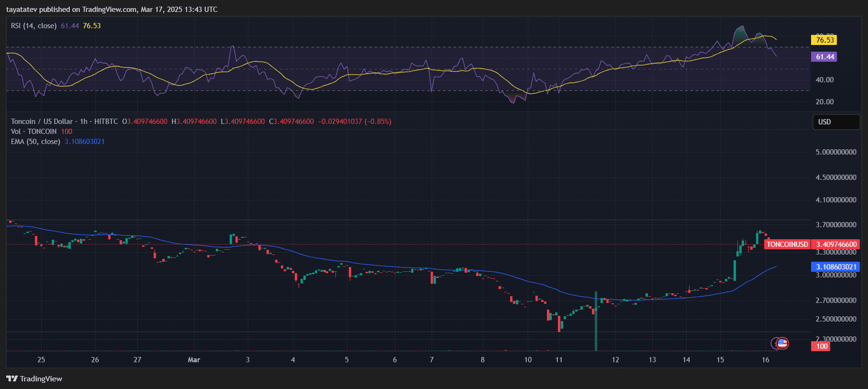868x389 pixels.
Task: Click the 14 date label on time axis
Action: [686, 360]
